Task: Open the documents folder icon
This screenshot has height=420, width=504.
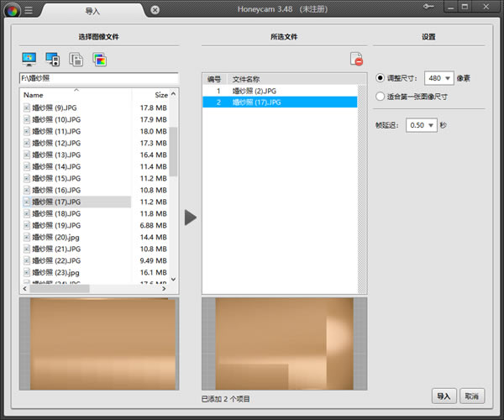Action: click(76, 60)
